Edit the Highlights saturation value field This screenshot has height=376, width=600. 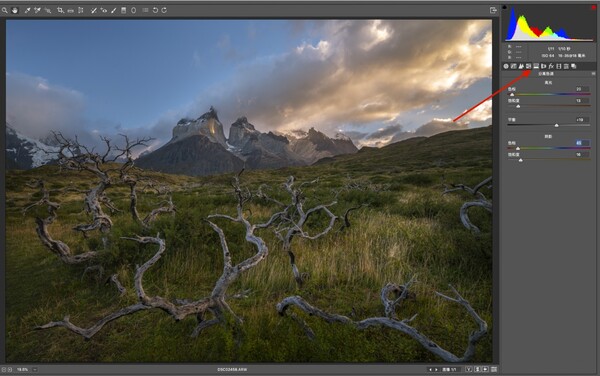[x=582, y=101]
